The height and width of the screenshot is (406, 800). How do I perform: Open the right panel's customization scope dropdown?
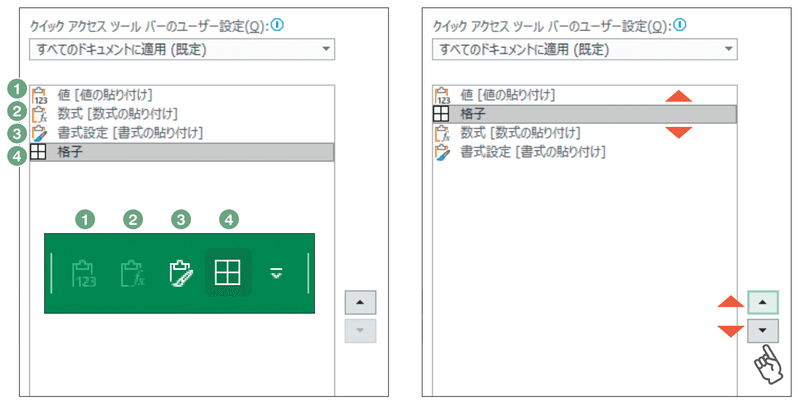click(x=585, y=49)
